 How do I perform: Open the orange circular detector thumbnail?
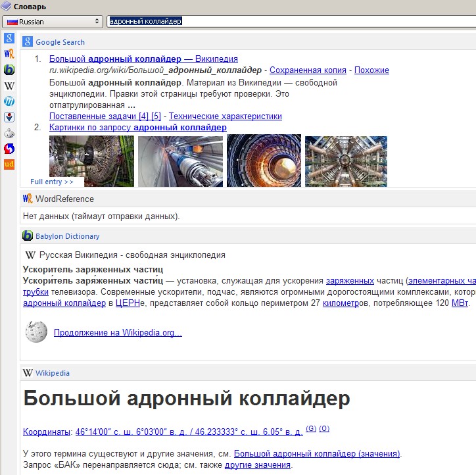point(264,161)
